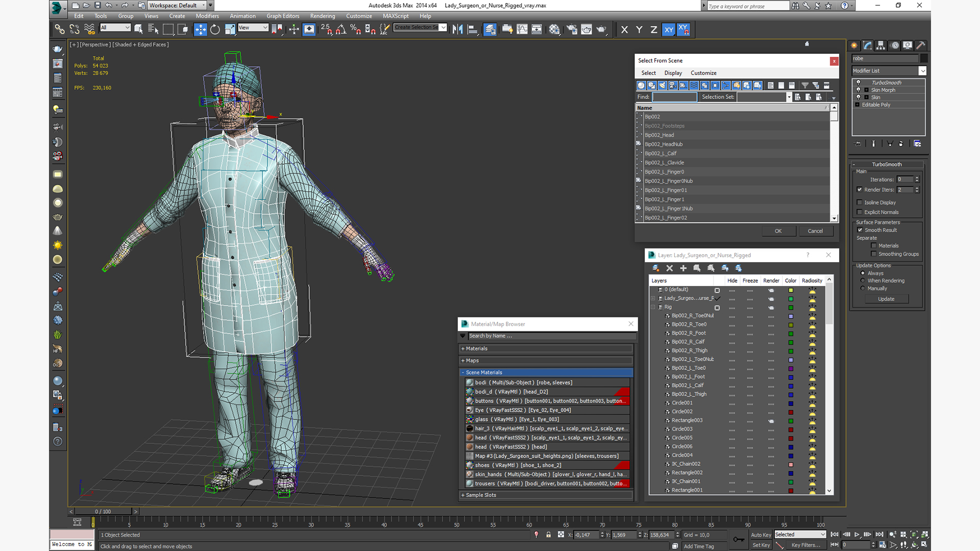The height and width of the screenshot is (551, 980).
Task: Open Select by Name tool
Action: pos(153,30)
